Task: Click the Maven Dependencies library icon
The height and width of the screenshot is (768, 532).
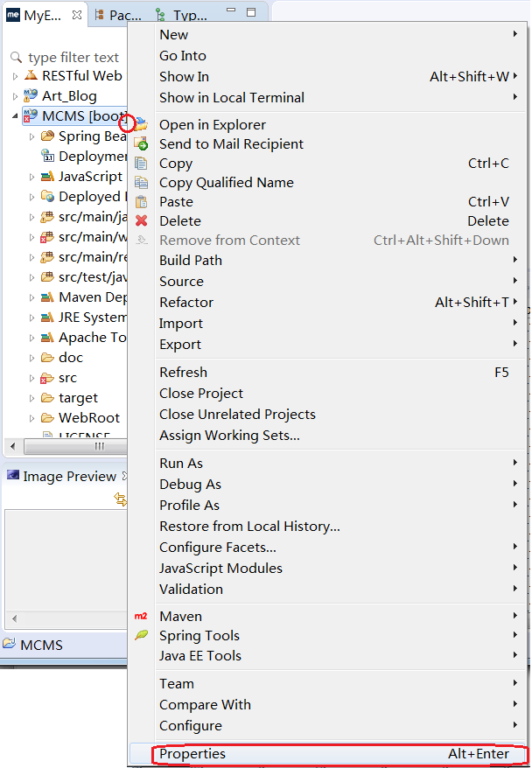Action: 47,297
